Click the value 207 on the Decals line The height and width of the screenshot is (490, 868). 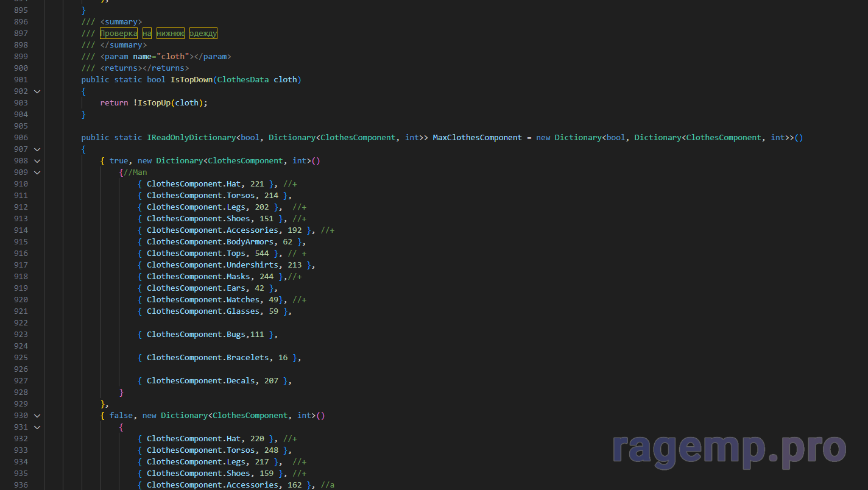(x=271, y=381)
